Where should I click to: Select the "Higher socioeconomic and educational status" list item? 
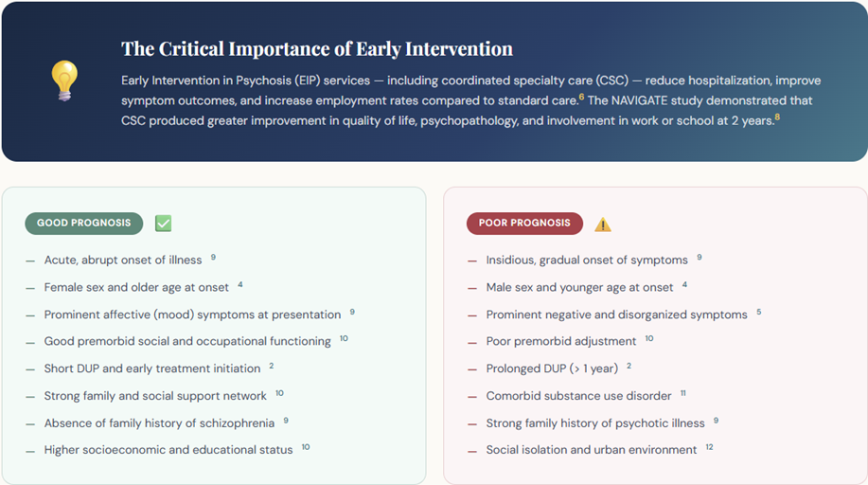click(x=168, y=450)
